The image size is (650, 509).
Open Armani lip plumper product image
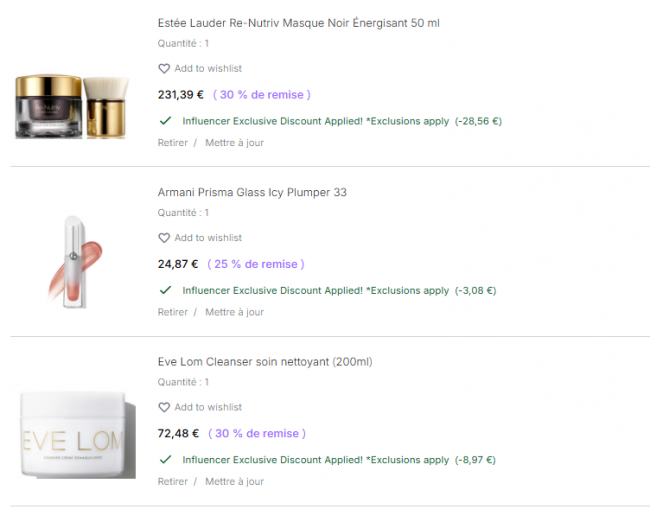pyautogui.click(x=75, y=262)
